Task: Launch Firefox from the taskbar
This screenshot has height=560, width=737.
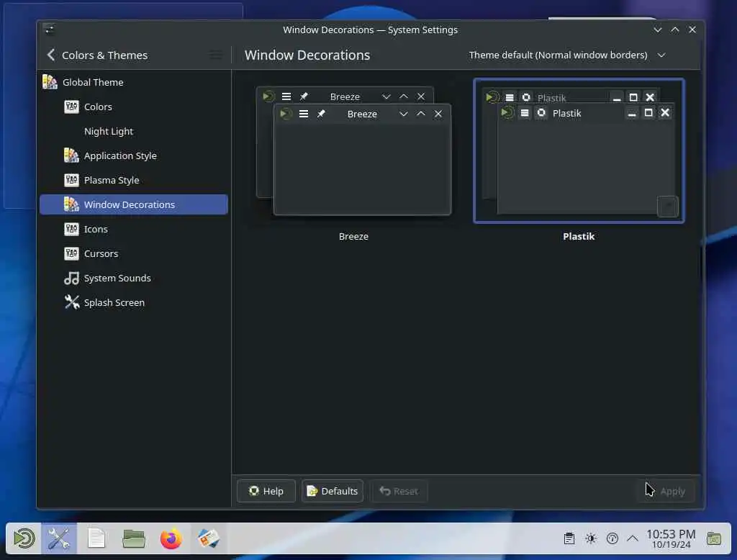Action: click(x=171, y=538)
